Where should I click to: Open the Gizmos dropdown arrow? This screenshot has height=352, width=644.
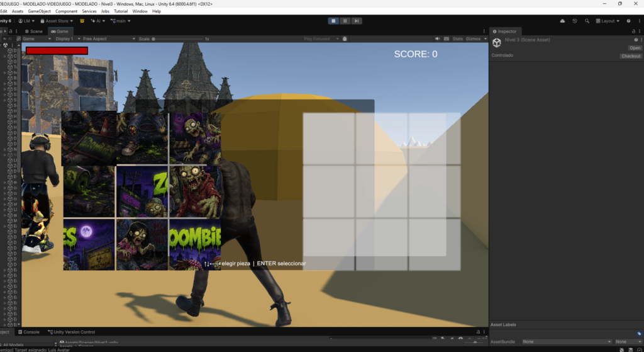coord(485,38)
